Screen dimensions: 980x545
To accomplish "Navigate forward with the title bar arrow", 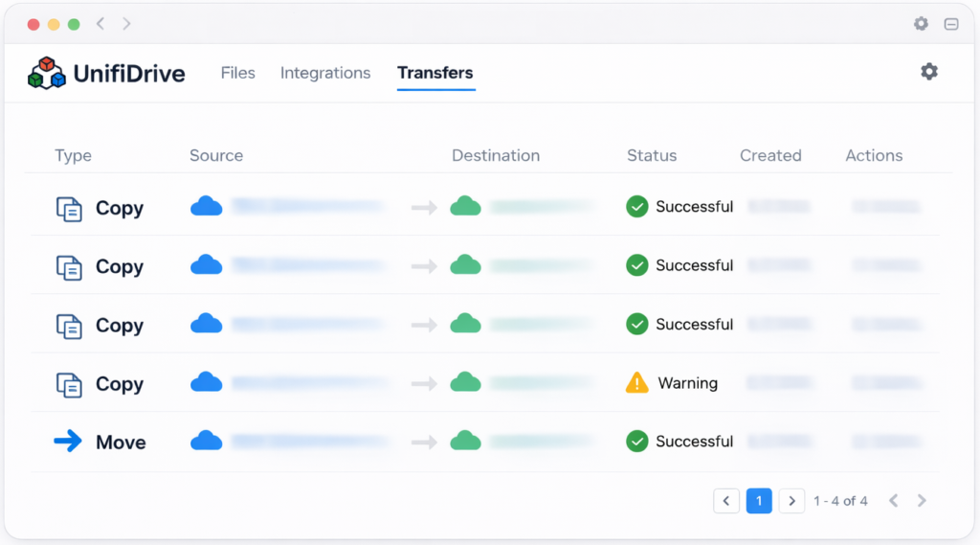I will (127, 24).
